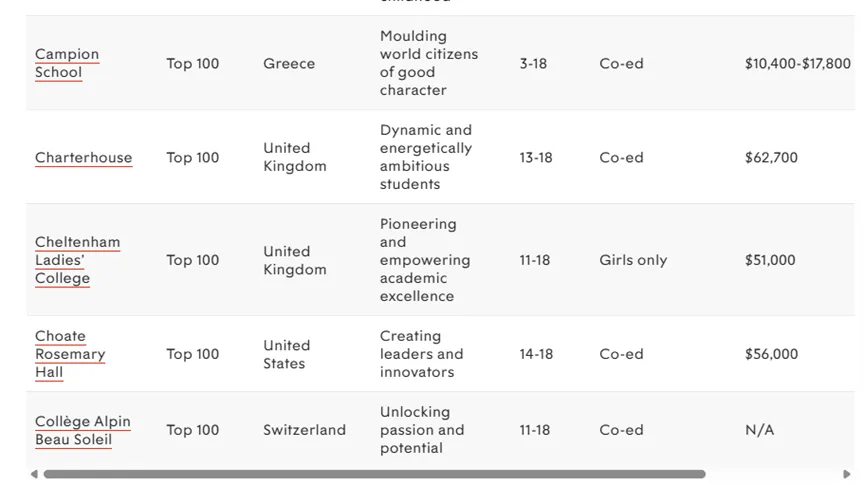
Task: Click the scroll left arrow
Action: point(34,474)
